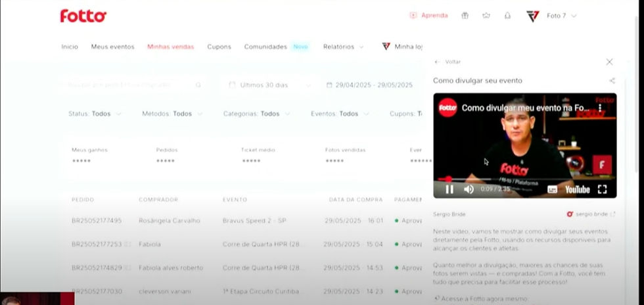Screen dimensions: 644x305
Task: Expand Categorias filter dropdown
Action: (x=257, y=114)
